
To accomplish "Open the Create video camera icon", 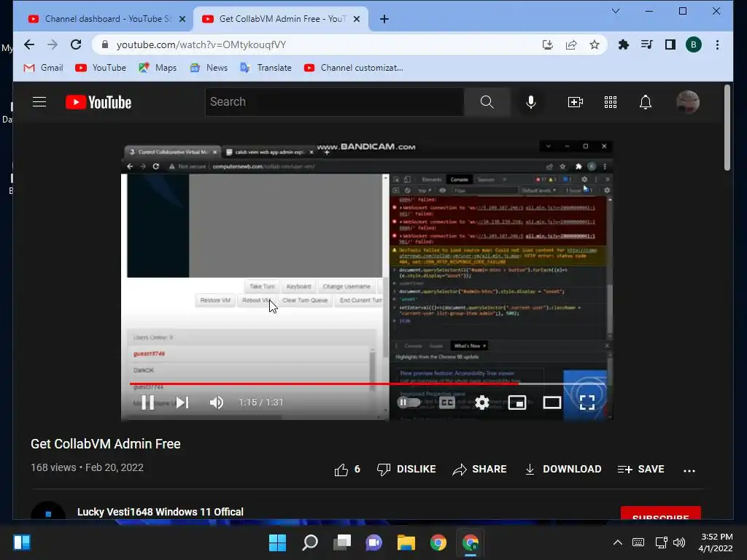I will tap(576, 102).
